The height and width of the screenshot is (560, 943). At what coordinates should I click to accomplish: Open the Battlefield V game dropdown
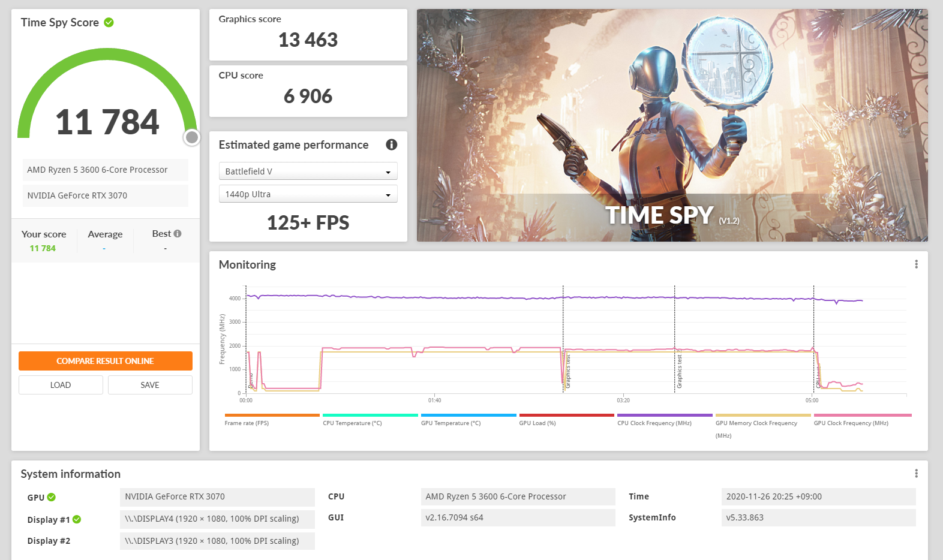308,171
